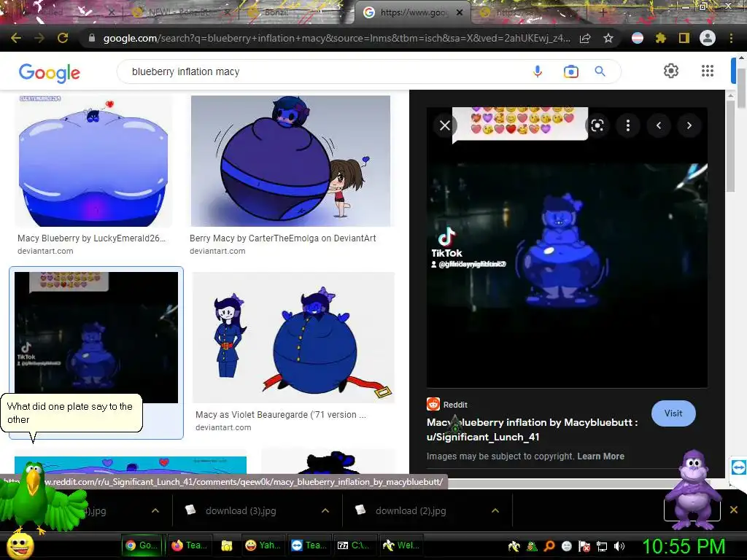Screen dimensions: 747x560
Task: Click the Visit button for the Reddit result
Action: point(673,413)
